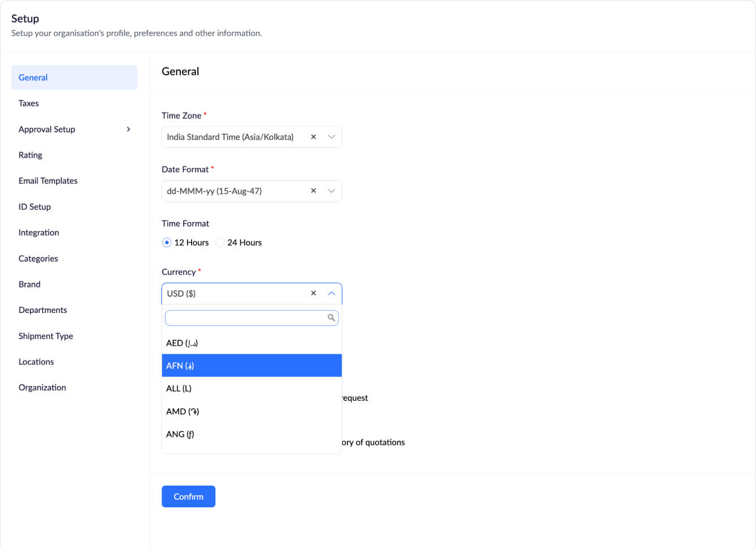
Task: Clear the USD currency selection with X
Action: coord(313,294)
